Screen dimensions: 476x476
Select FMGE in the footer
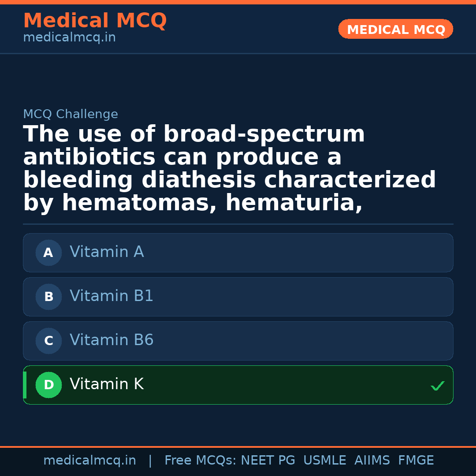pos(416,461)
